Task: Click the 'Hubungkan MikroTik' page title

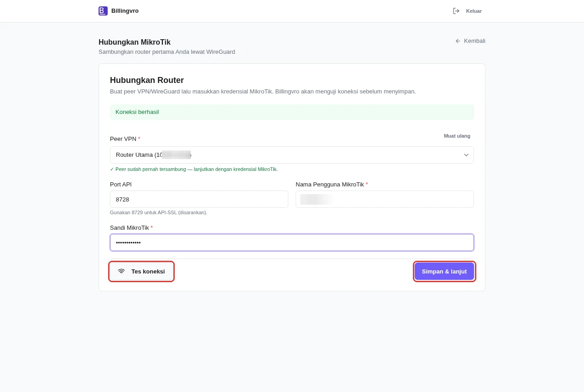Action: pos(135,42)
